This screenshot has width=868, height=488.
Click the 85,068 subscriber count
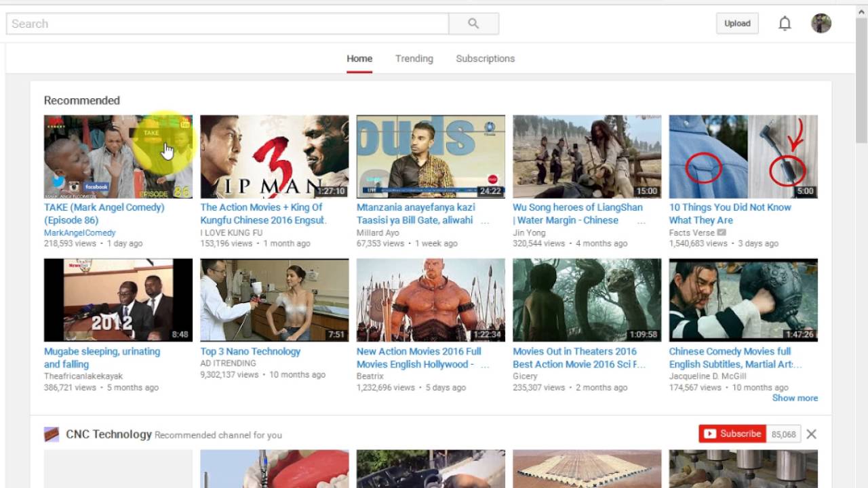coord(783,434)
